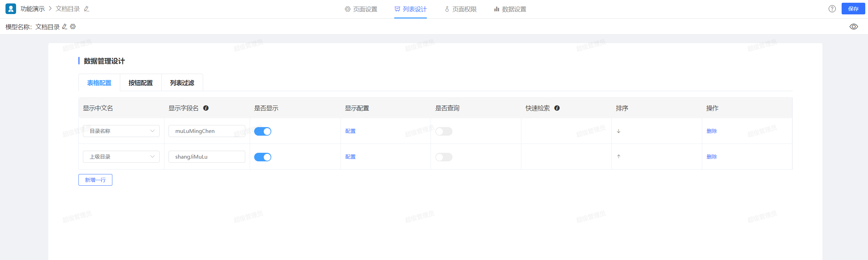Click the help question mark icon
Viewport: 868px width, 260px height.
832,9
